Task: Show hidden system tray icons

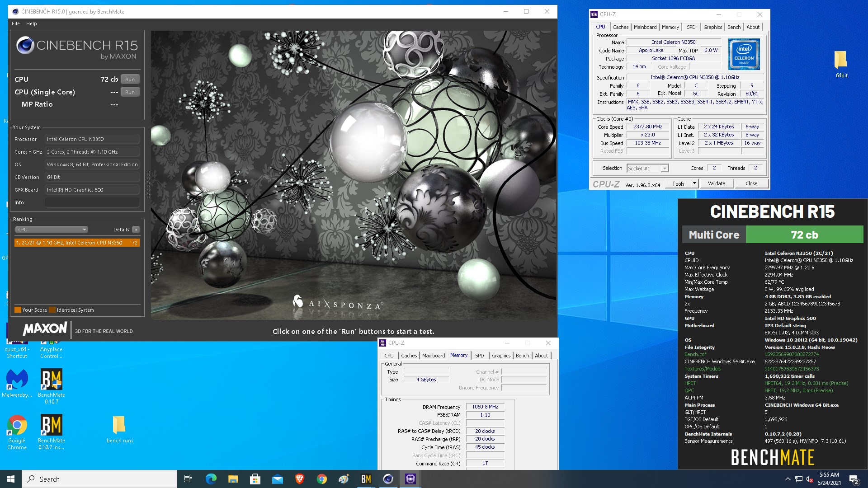Action: click(788, 479)
